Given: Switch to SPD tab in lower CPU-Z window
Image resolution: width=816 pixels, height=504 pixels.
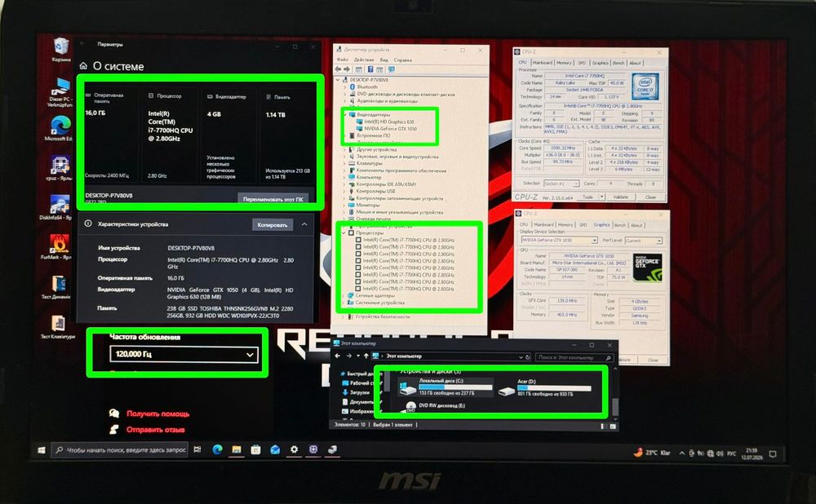Looking at the screenshot, I should tap(583, 225).
